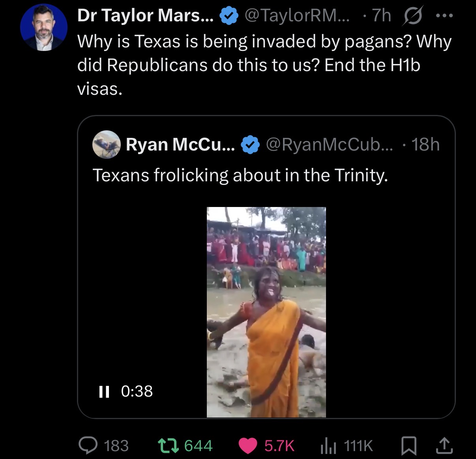The height and width of the screenshot is (459, 476).
Task: Open quoted tweet 'Texans frolicking about' text
Action: (x=240, y=175)
